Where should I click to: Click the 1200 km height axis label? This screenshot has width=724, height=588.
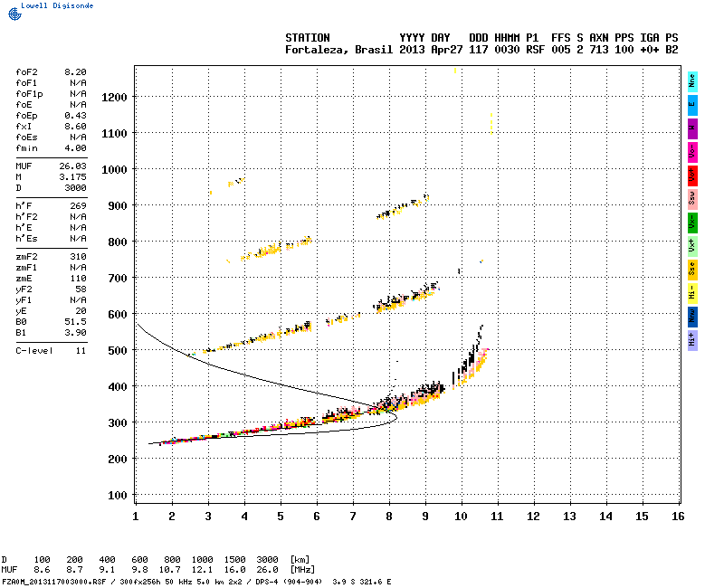114,97
